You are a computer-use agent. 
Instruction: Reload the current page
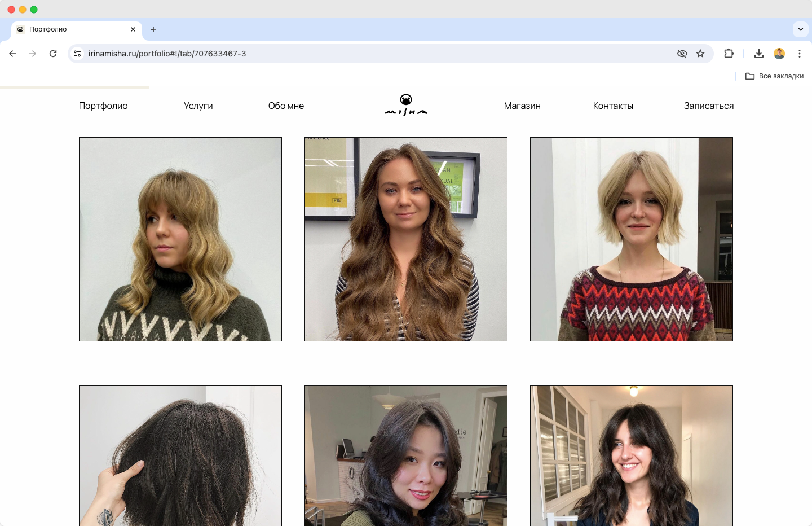click(53, 54)
